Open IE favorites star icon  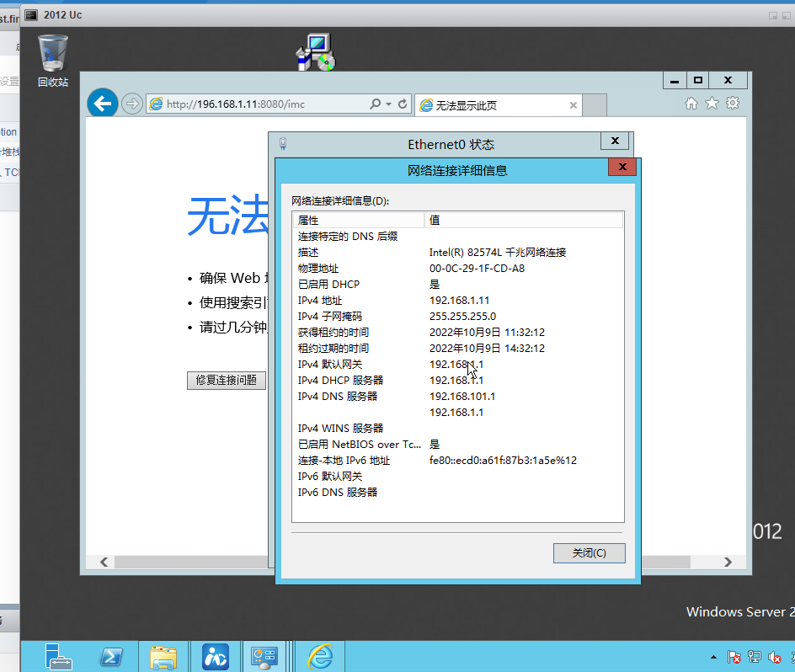click(x=712, y=104)
